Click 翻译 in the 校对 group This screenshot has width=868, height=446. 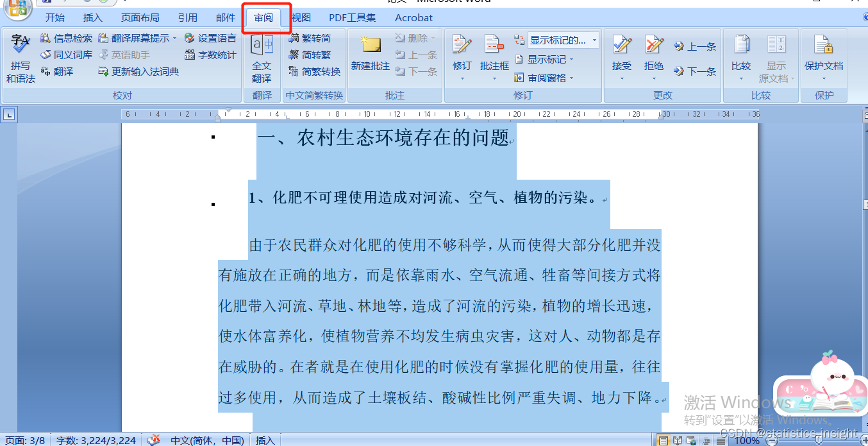pos(57,72)
